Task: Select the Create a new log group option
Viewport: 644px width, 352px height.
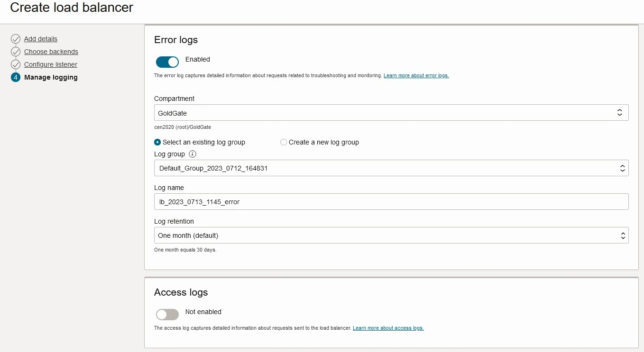Action: (283, 142)
